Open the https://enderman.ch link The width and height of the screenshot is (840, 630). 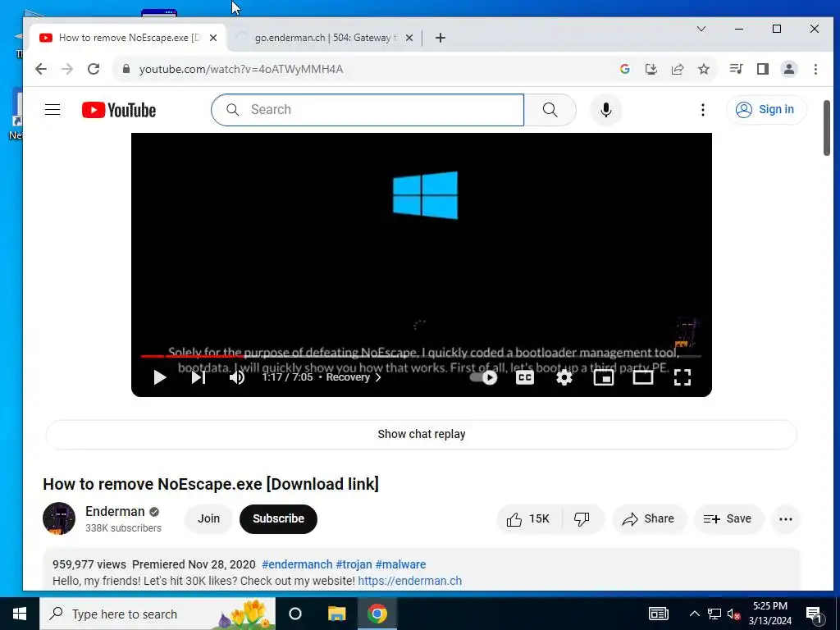(x=410, y=582)
